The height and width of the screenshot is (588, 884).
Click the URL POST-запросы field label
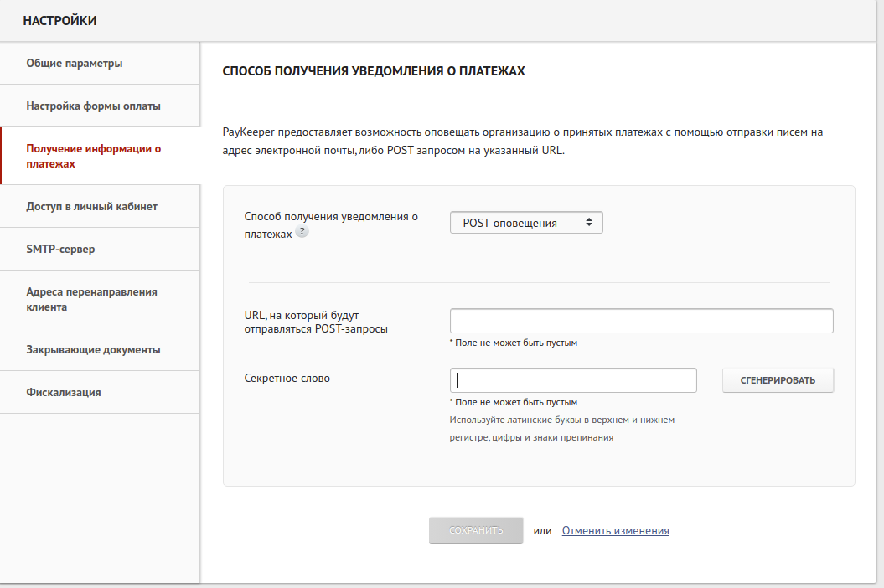[315, 322]
